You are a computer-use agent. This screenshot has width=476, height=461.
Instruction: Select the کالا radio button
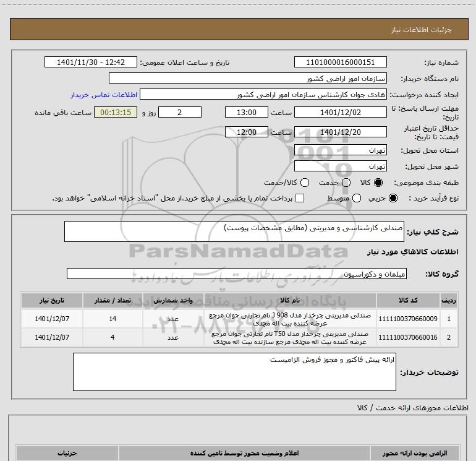tap(378, 183)
